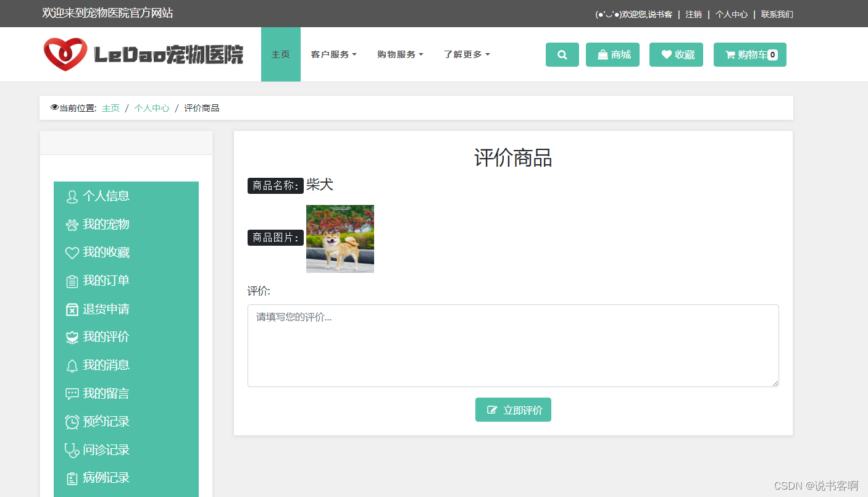868x497 pixels.
Task: Switch to the 主页 navigation tab
Action: pos(281,54)
